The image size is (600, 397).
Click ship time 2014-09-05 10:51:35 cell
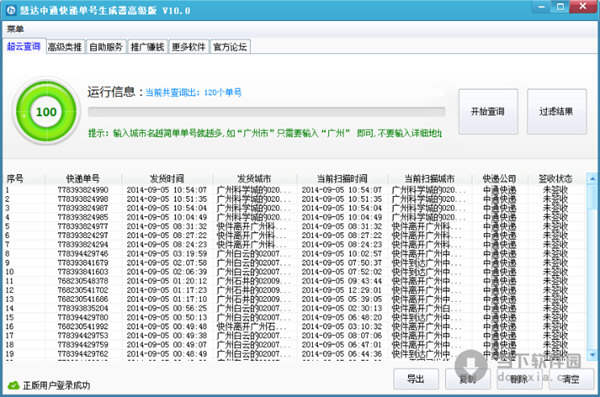coord(167,199)
